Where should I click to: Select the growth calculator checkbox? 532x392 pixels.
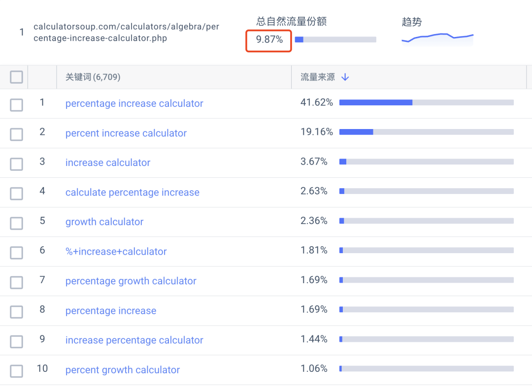point(16,223)
